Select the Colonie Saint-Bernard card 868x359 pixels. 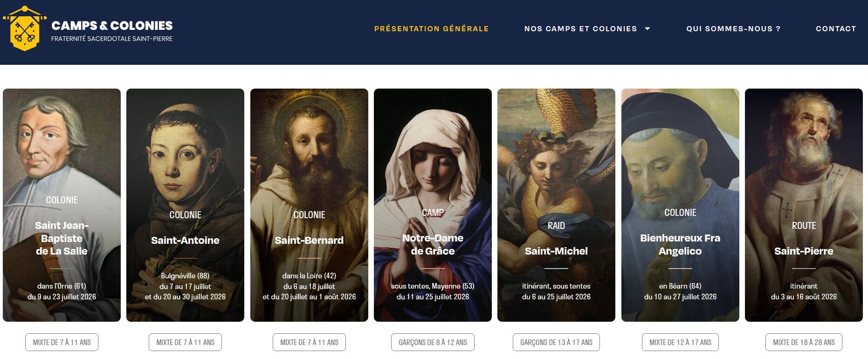309,205
